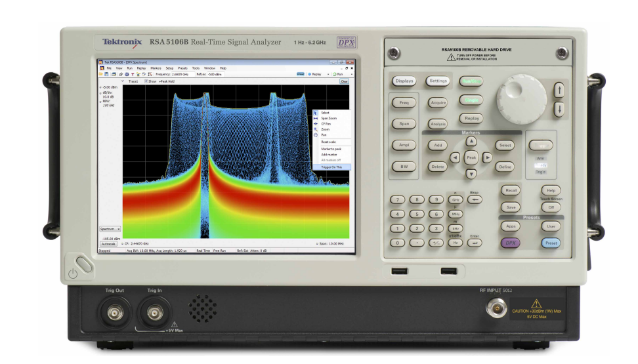Image resolution: width=638 pixels, height=364 pixels.
Task: Open the Presets menu on screen
Action: (x=182, y=68)
